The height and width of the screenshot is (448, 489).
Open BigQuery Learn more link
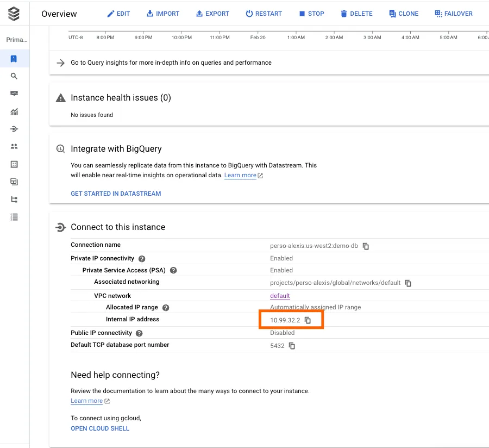pyautogui.click(x=240, y=175)
